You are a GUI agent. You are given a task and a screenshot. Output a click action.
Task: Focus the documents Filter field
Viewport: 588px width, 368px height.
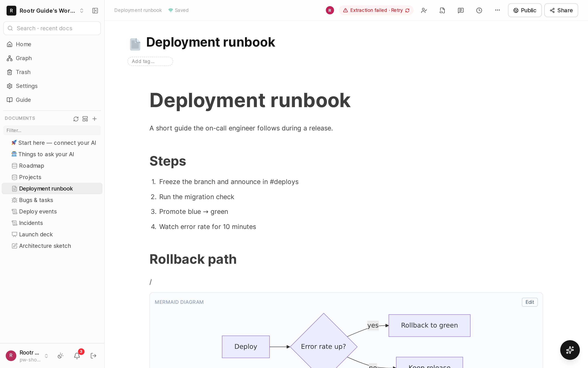coord(52,130)
